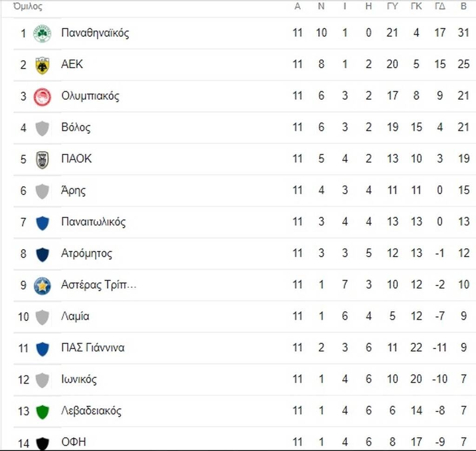Click the Παναιτωλικός blue shield icon
Viewport: 476px width, 451px height.
click(x=42, y=223)
